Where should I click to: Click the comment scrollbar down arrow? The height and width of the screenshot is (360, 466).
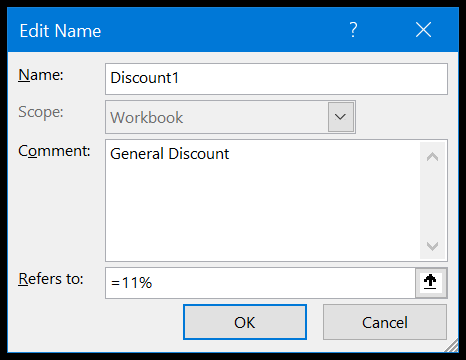433,246
